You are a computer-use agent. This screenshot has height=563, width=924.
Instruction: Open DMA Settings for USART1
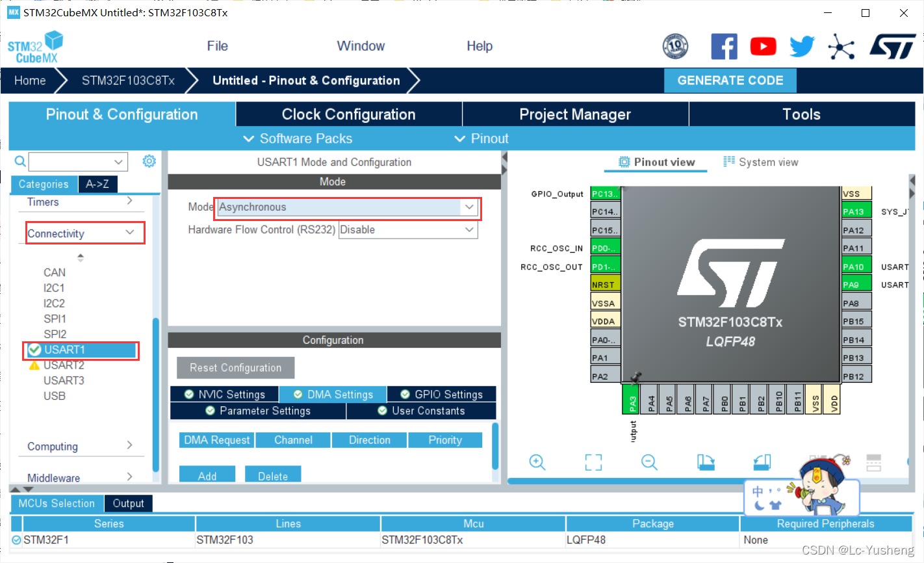pyautogui.click(x=333, y=394)
